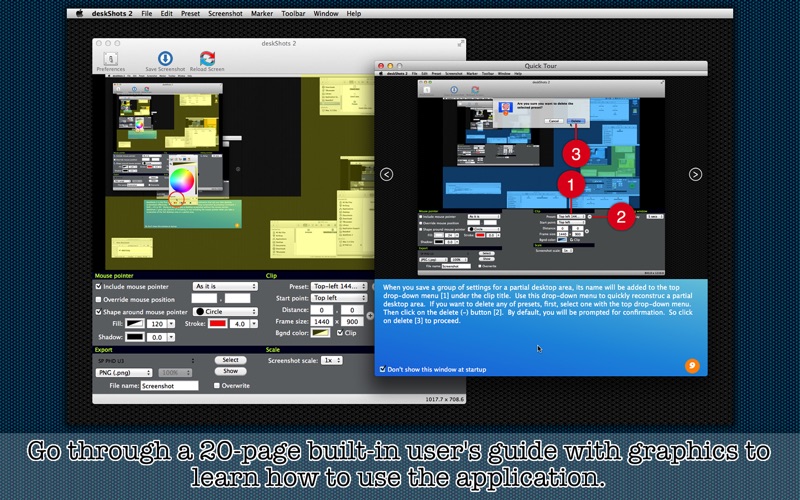Open Preferences in deskShots toolbar
This screenshot has width=800, height=500.
[x=111, y=62]
